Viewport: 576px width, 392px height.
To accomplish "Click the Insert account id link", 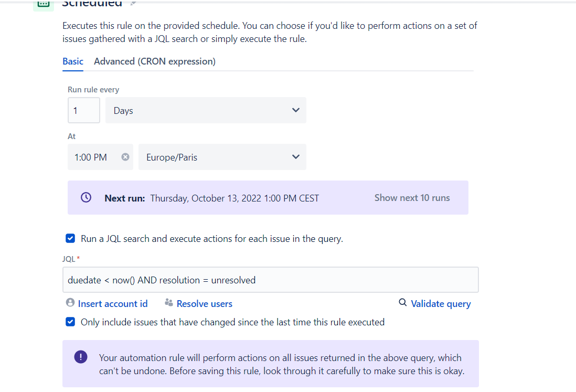I will coord(113,304).
